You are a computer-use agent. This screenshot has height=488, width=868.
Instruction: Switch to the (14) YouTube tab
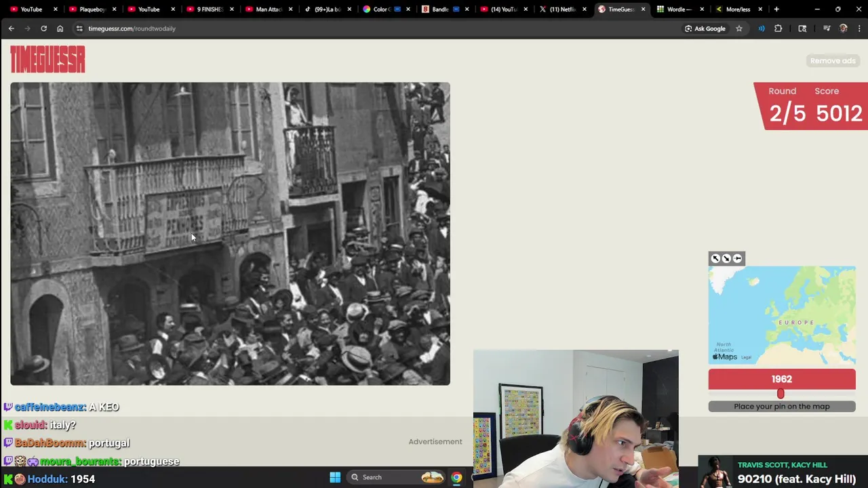click(x=503, y=9)
